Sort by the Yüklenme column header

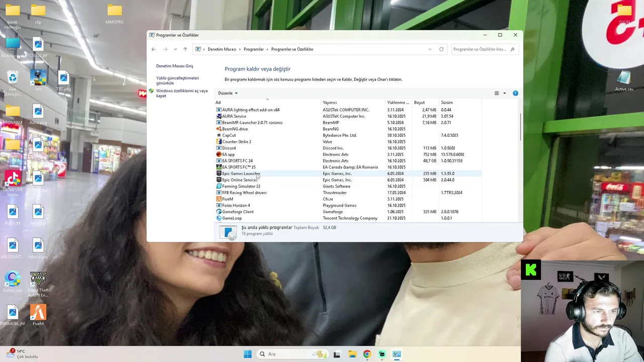point(398,103)
